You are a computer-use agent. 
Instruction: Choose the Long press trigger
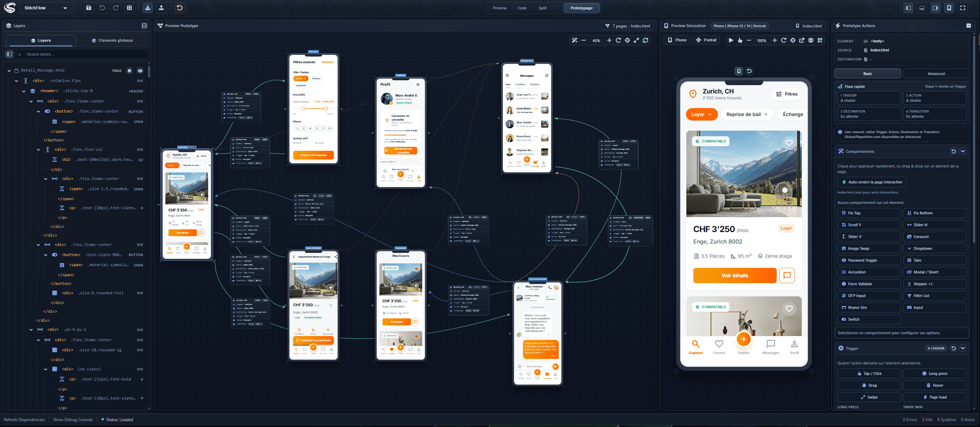pos(934,373)
